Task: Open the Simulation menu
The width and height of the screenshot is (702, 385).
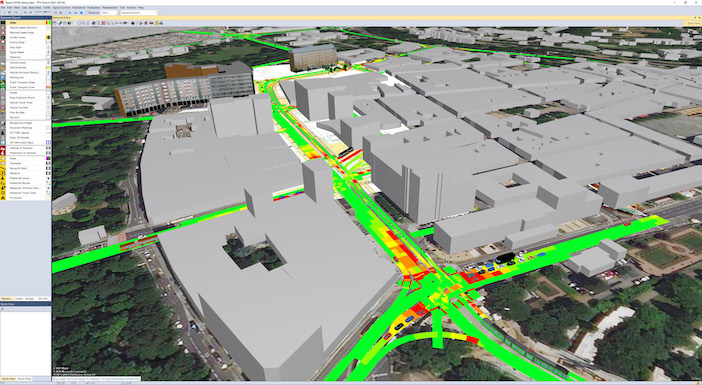Action: point(78,8)
